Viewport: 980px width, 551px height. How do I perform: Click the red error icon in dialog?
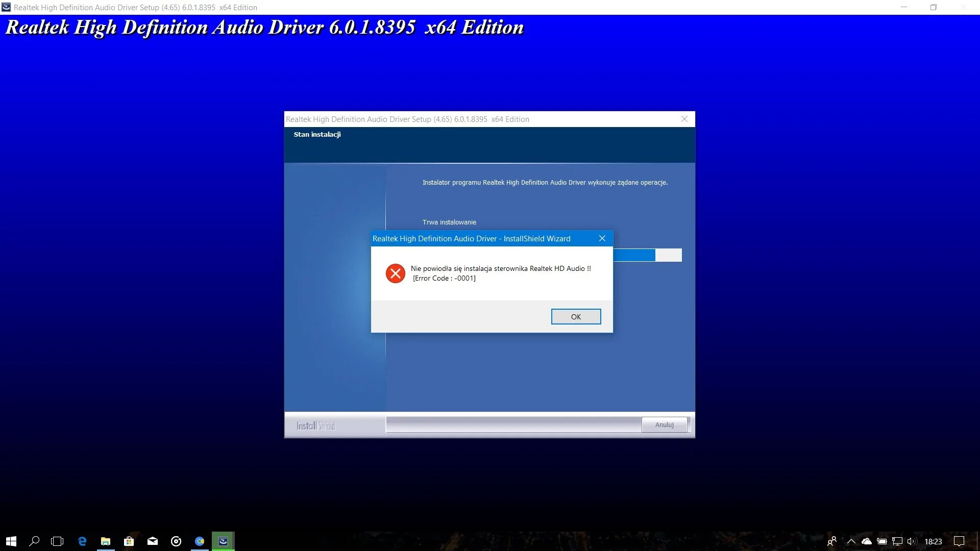tap(395, 273)
